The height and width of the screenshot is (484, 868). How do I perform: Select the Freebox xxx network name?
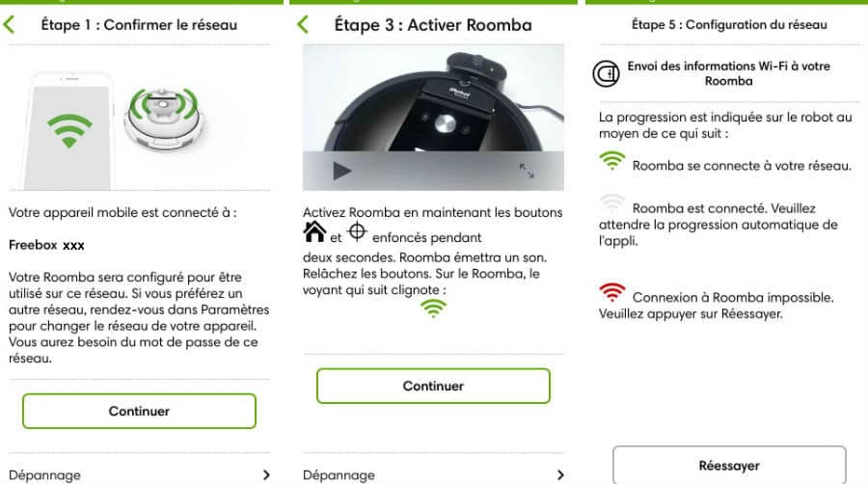46,245
